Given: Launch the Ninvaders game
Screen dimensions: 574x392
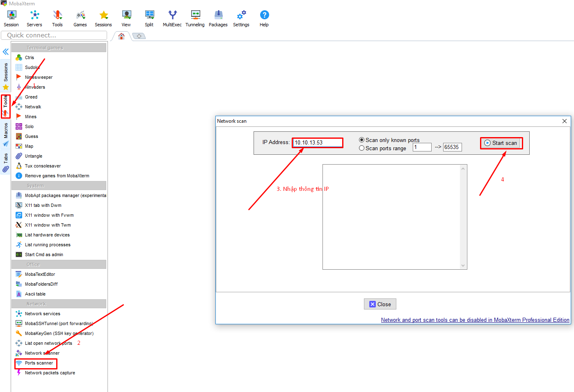Looking at the screenshot, I should pyautogui.click(x=35, y=87).
